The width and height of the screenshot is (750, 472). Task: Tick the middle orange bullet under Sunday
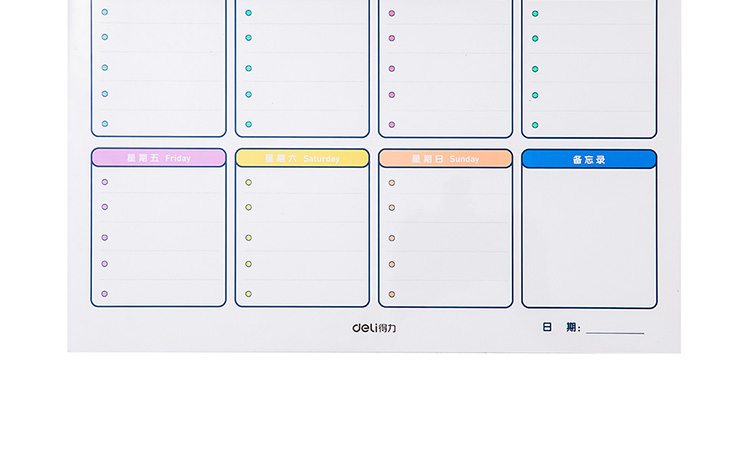pos(392,238)
